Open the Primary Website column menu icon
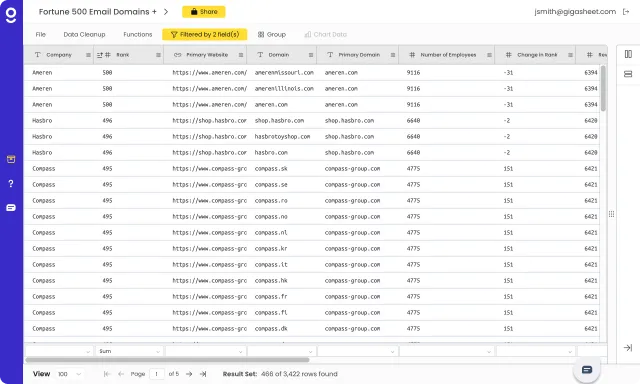The width and height of the screenshot is (640, 384). [241, 55]
